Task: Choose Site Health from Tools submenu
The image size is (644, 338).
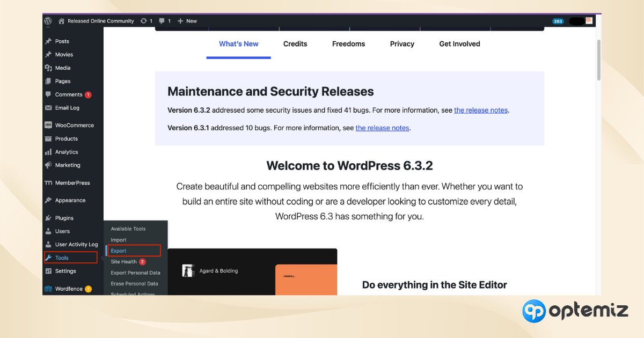Action: coord(123,262)
